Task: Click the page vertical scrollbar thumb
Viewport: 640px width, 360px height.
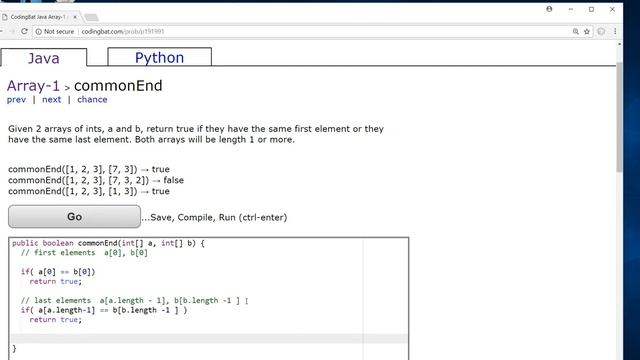Action: (620, 118)
